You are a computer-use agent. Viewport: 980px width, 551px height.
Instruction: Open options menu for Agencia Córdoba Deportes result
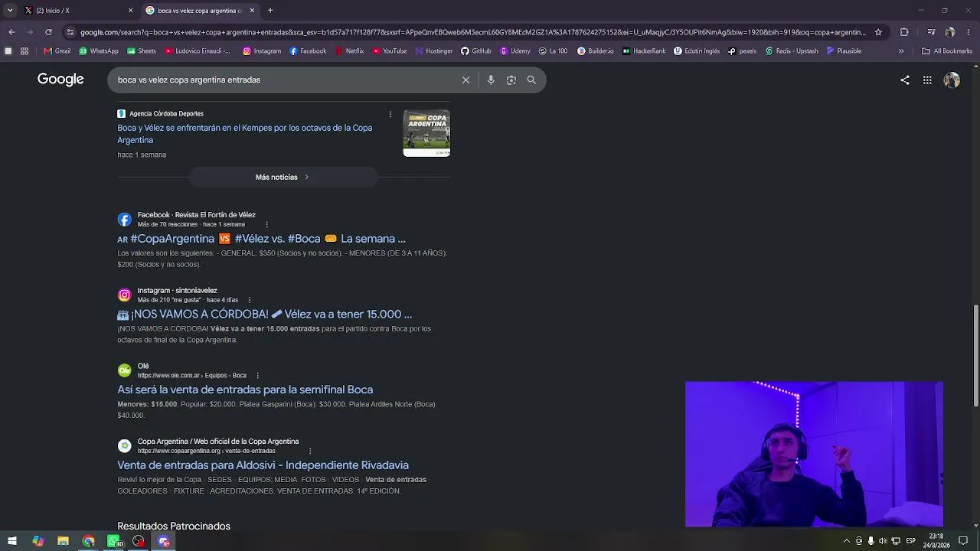pos(390,114)
